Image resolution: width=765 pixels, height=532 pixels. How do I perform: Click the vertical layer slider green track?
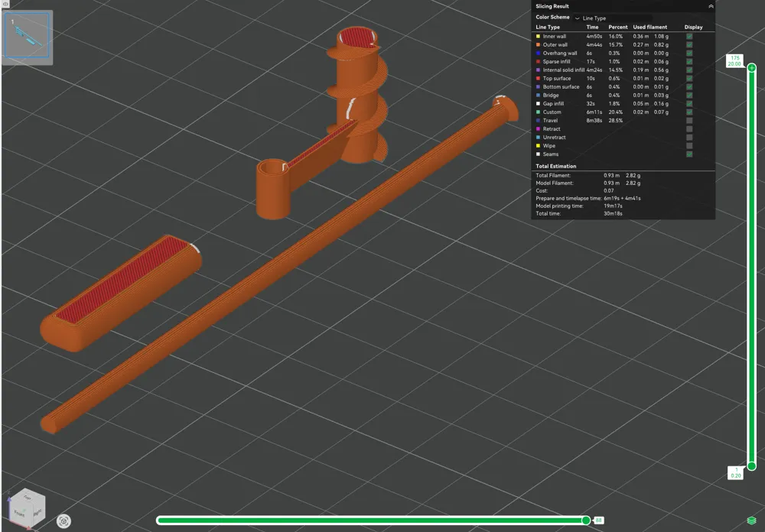click(x=752, y=268)
